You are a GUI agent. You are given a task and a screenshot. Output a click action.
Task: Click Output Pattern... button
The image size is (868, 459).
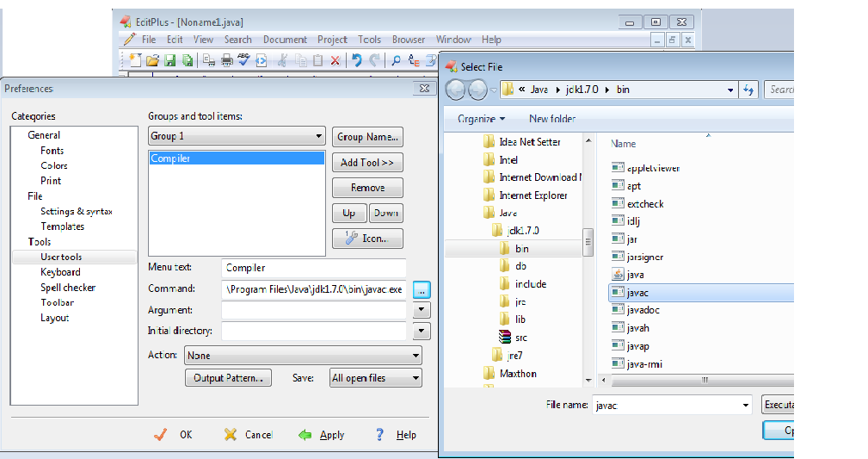[x=228, y=378]
